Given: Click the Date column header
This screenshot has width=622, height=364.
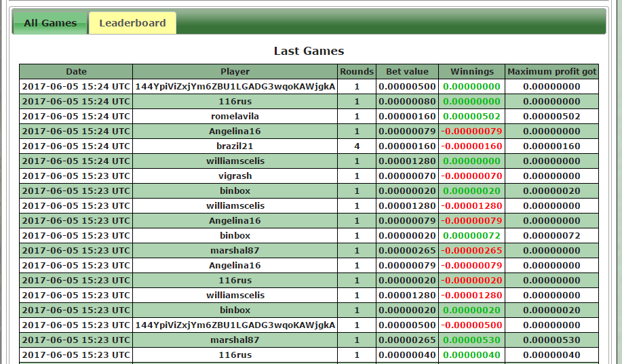Looking at the screenshot, I should [x=76, y=71].
